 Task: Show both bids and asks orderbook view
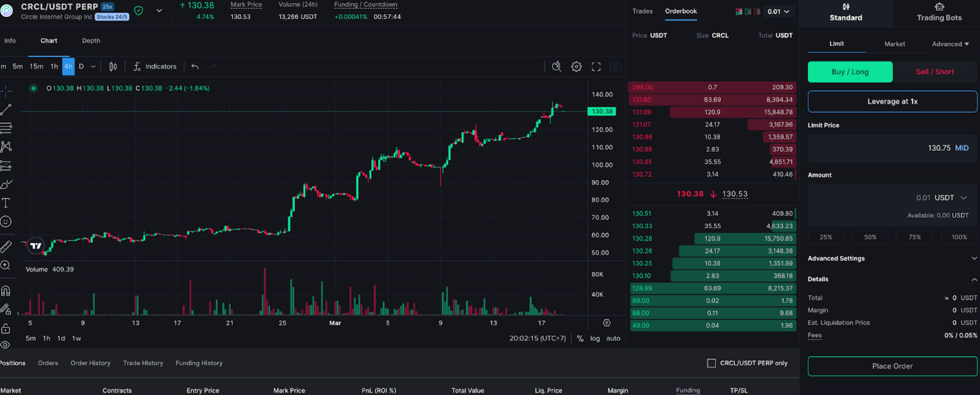pyautogui.click(x=739, y=11)
